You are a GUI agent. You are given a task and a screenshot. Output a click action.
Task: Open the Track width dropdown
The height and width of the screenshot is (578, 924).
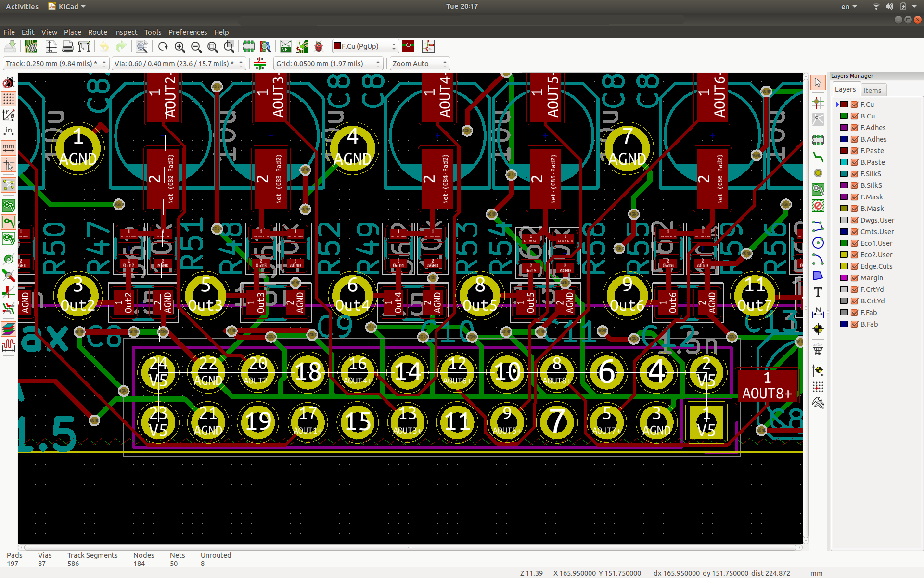tap(56, 64)
